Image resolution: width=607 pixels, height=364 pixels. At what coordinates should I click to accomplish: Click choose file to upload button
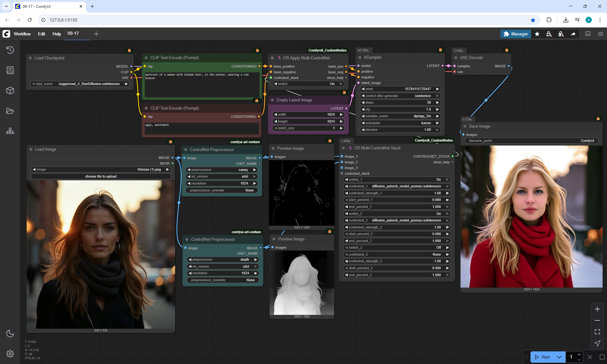point(101,176)
